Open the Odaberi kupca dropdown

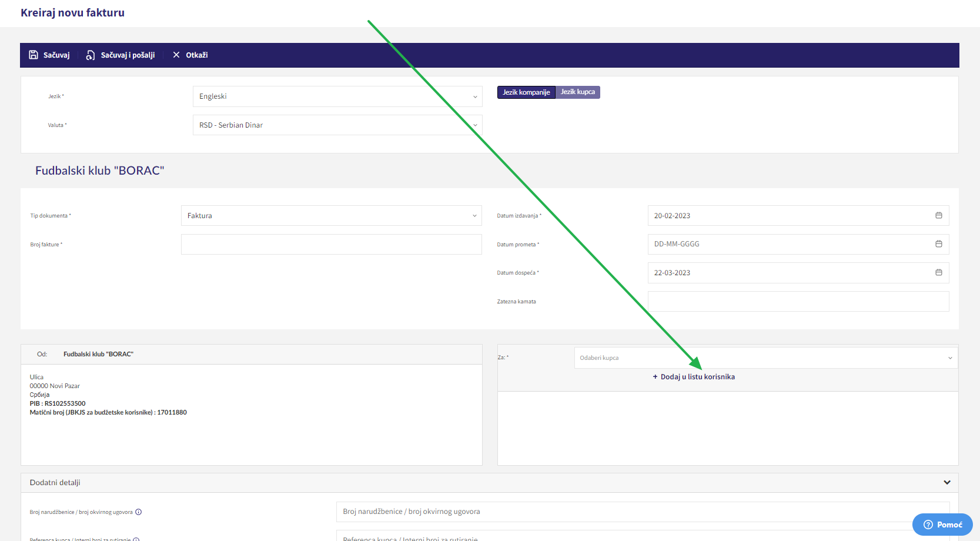click(x=766, y=358)
